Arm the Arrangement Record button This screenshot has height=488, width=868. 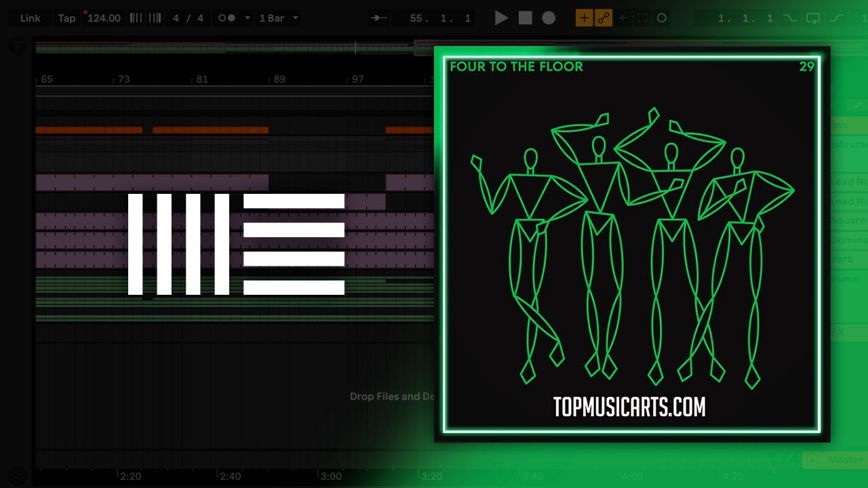point(549,18)
